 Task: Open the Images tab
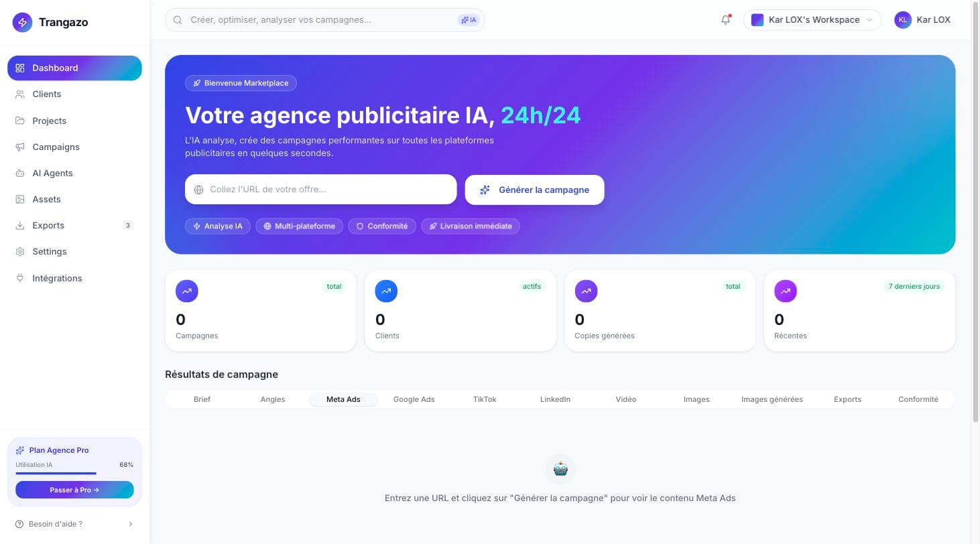pyautogui.click(x=696, y=399)
